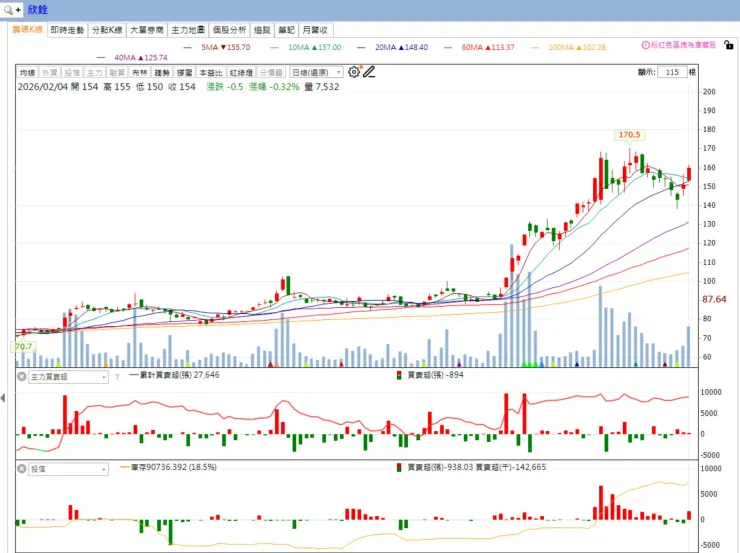Toggle the 外資 overlay button
This screenshot has height=553, width=740.
pos(50,73)
